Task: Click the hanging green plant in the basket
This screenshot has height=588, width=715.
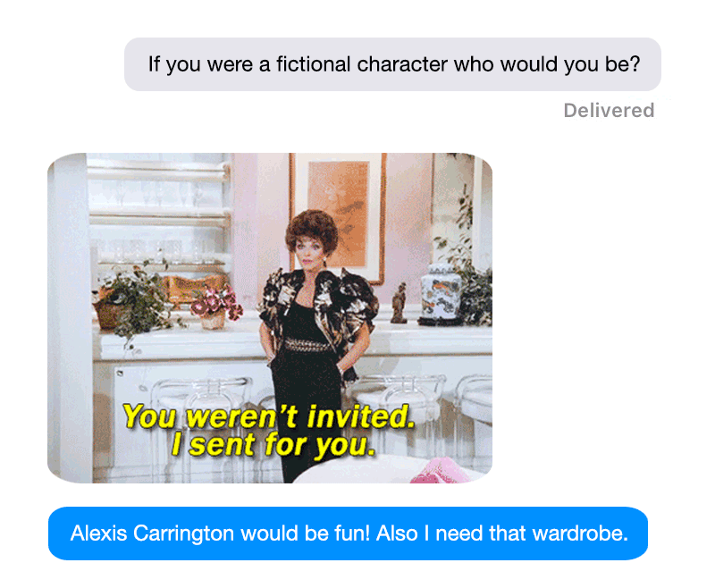Action: click(130, 303)
